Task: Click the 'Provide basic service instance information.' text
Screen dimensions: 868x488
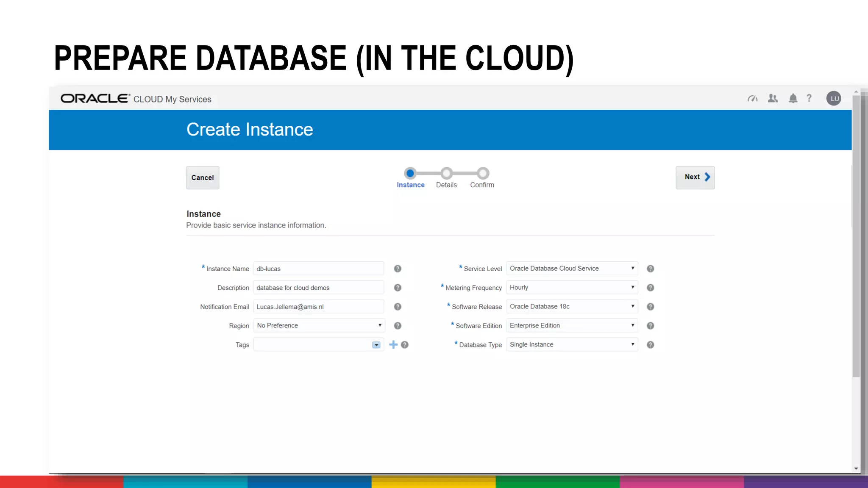Action: (256, 225)
